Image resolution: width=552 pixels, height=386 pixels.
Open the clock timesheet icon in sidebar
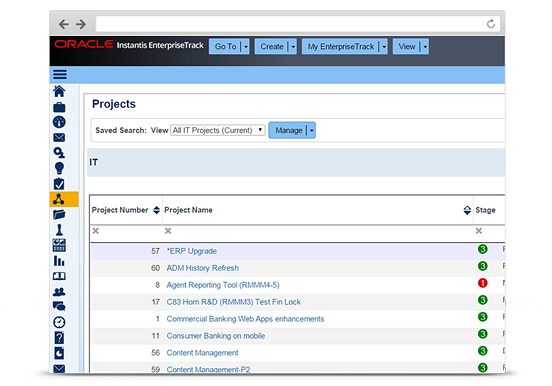[x=59, y=322]
